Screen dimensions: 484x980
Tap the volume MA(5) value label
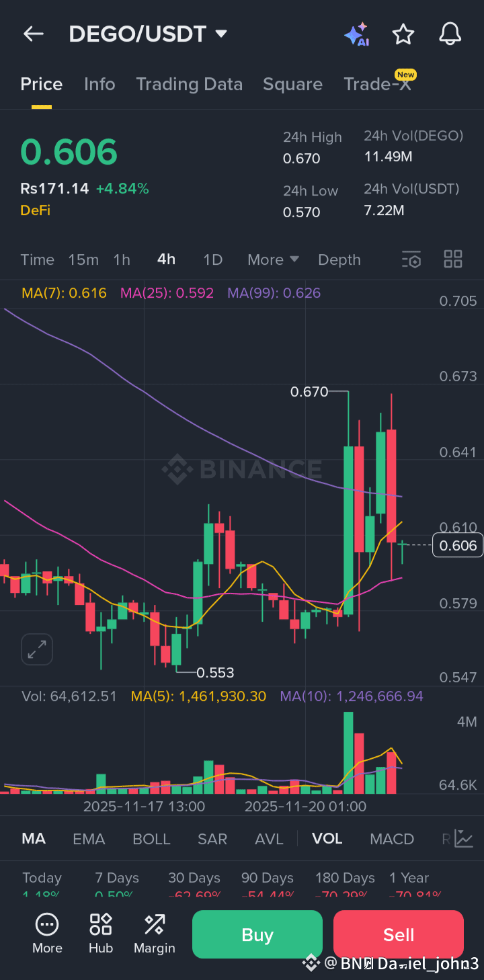(198, 696)
